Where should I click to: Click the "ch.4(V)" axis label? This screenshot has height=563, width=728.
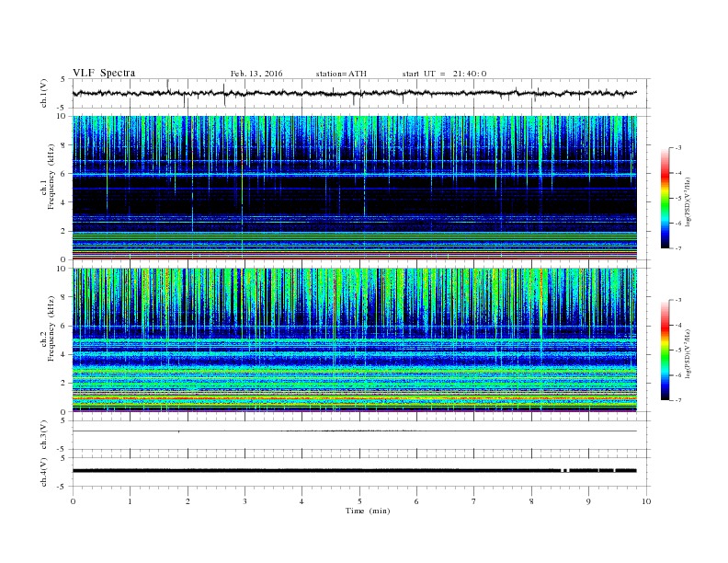tap(43, 472)
